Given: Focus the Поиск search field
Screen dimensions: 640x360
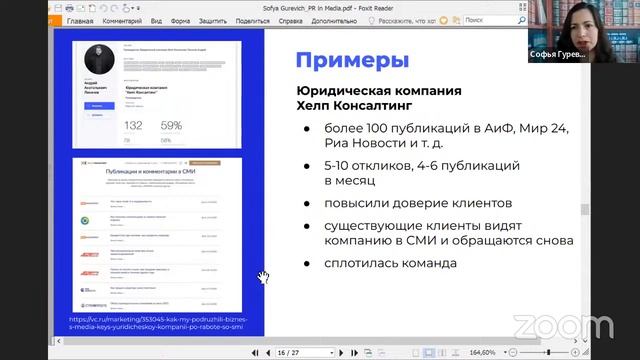Looking at the screenshot, I should (x=490, y=20).
